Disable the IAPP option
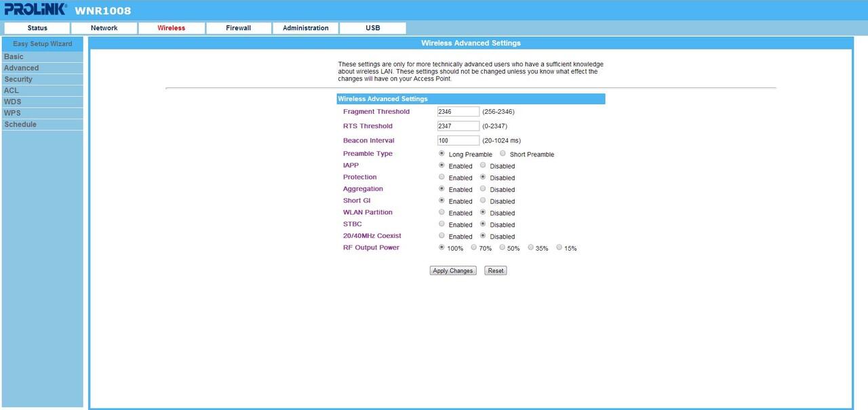Viewport: 868px width, 410px height. (x=483, y=165)
